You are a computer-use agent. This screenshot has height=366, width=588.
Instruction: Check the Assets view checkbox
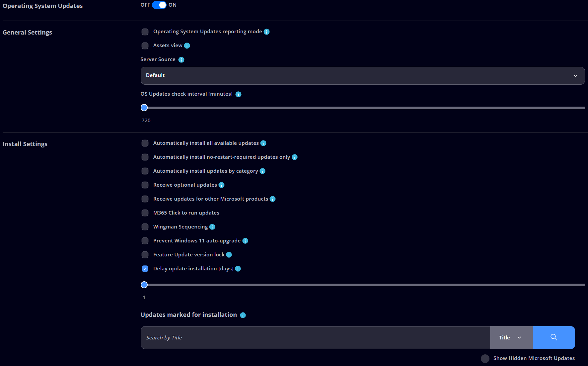145,46
